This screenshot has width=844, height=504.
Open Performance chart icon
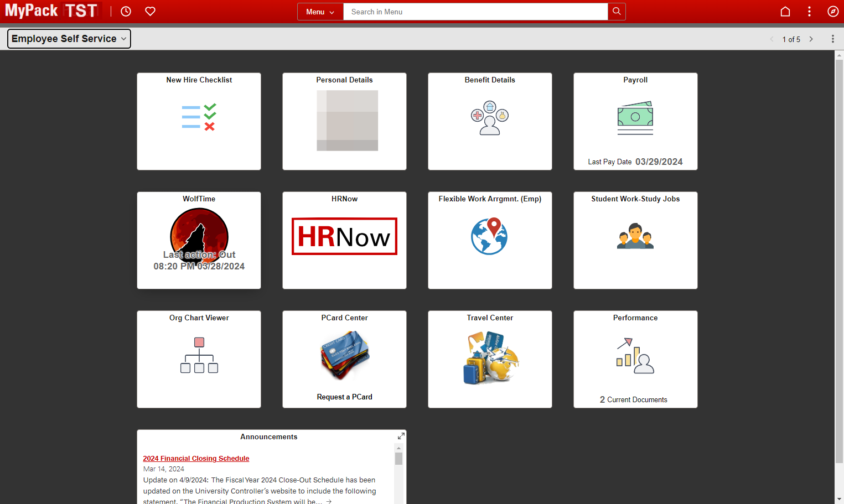635,356
